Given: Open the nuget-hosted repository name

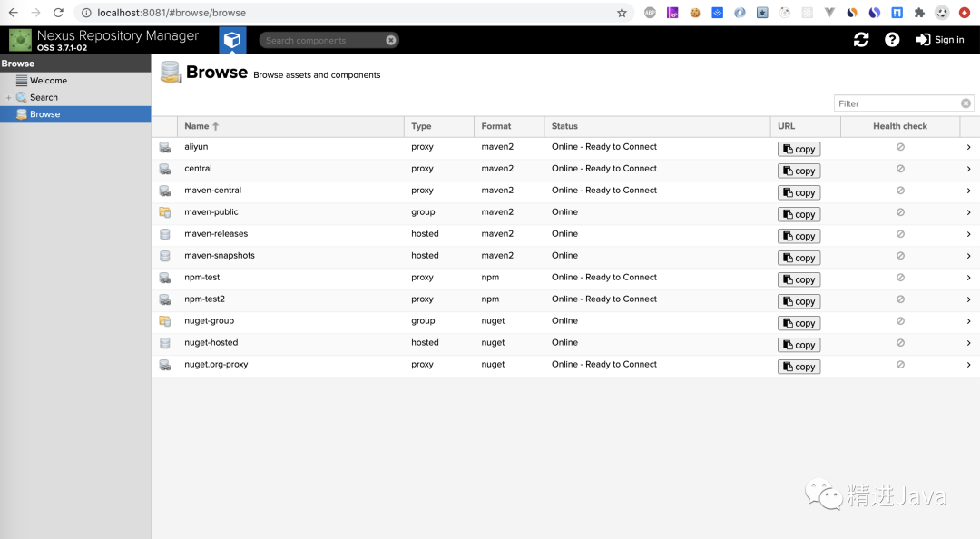Looking at the screenshot, I should coord(211,343).
